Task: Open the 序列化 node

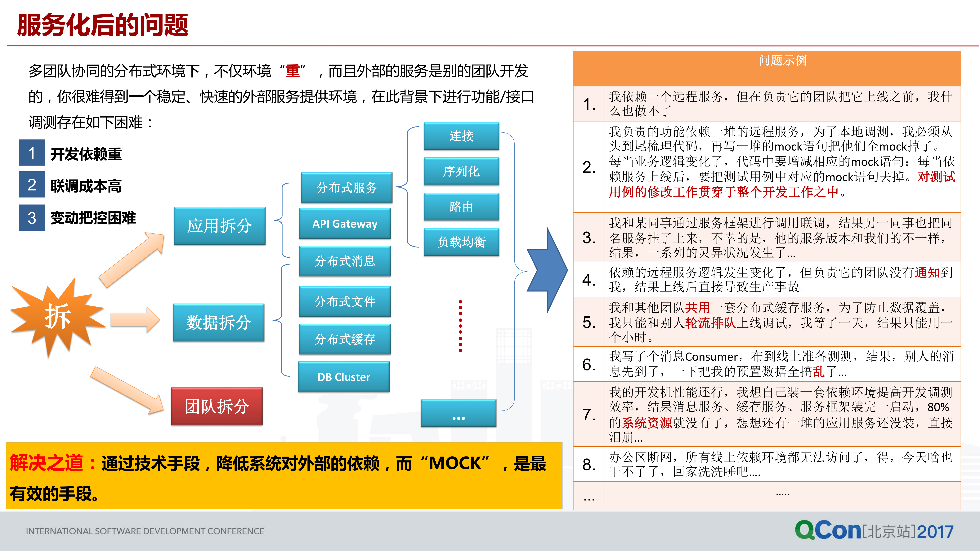Action: [461, 171]
